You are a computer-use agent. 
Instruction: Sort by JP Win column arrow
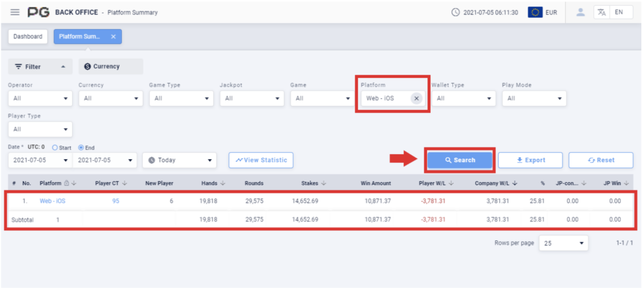pyautogui.click(x=626, y=183)
